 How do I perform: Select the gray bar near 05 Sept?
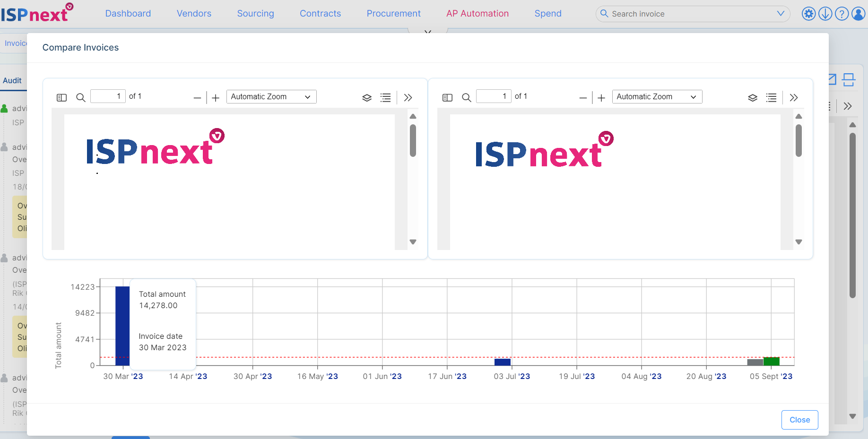click(755, 362)
